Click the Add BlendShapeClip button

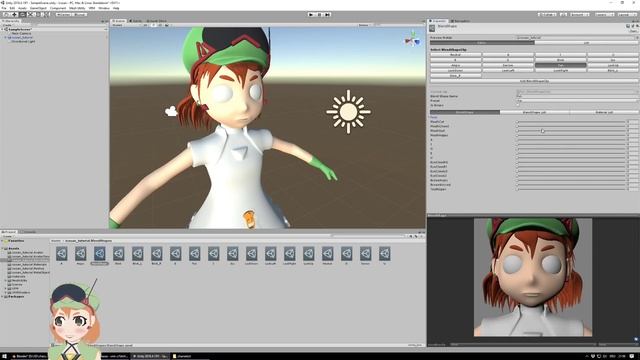[x=534, y=81]
